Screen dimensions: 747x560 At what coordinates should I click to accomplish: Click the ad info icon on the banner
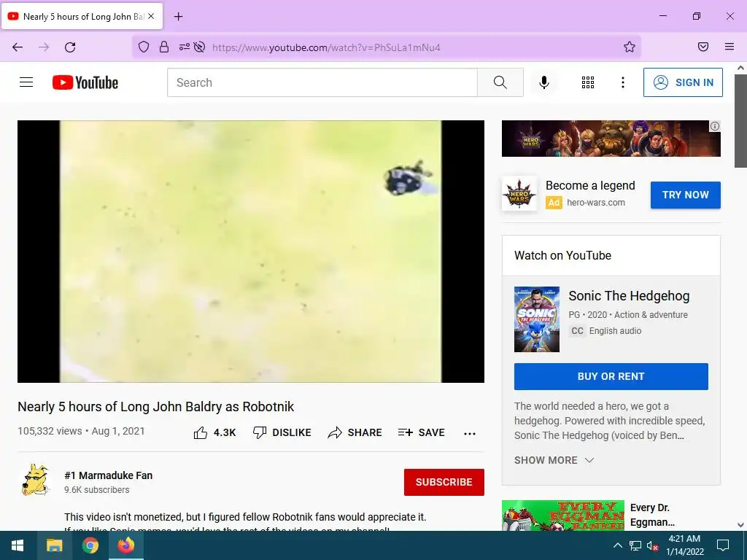[715, 126]
